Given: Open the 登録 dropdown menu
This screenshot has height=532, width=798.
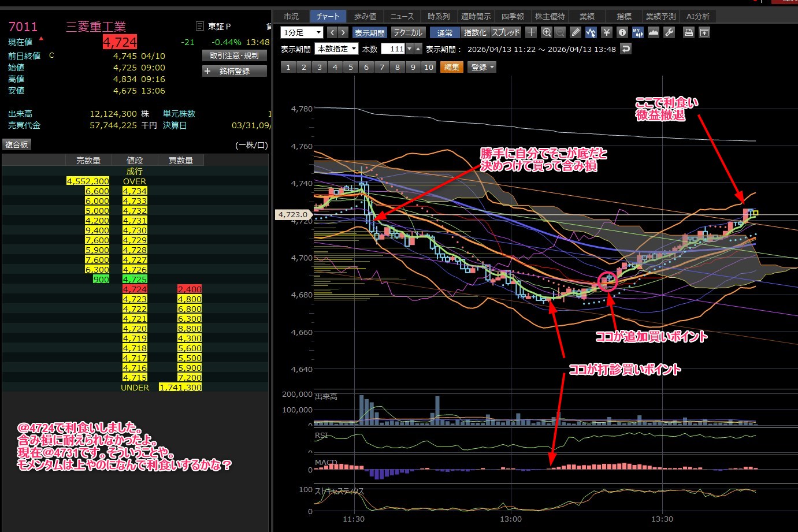Looking at the screenshot, I should (x=483, y=67).
